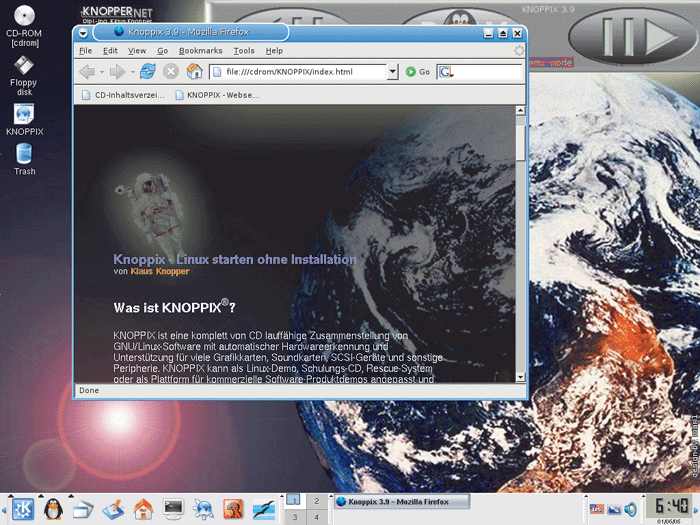Image resolution: width=700 pixels, height=525 pixels.
Task: Launch OpenOffice from the panel
Action: [263, 509]
